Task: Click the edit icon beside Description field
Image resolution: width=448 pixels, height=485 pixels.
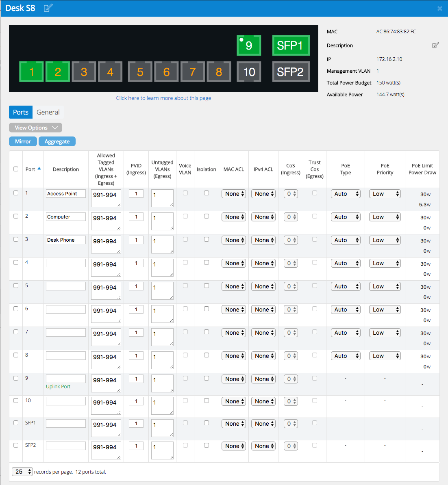Action: [435, 45]
